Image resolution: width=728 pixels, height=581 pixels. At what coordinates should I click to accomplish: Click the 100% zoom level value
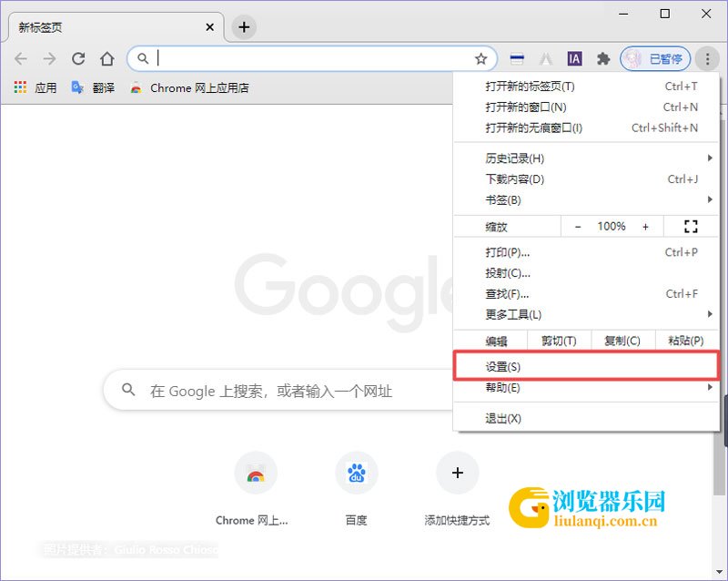[612, 227]
